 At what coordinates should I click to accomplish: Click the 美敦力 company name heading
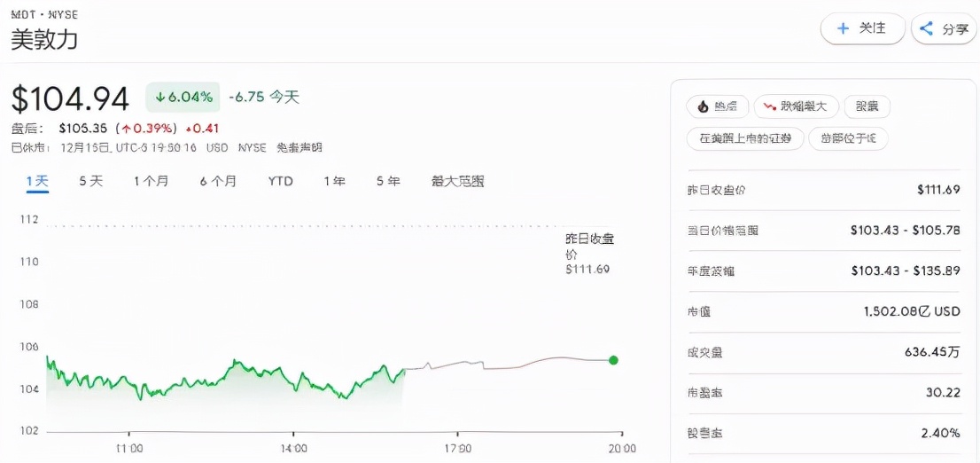44,40
